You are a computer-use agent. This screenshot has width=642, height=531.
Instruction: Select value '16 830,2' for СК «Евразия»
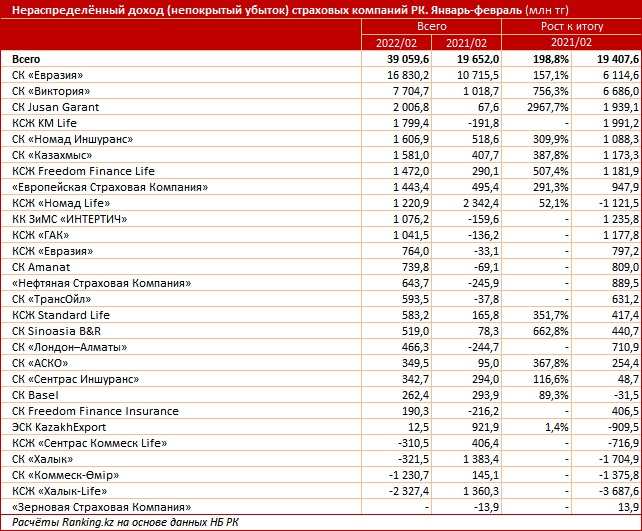[x=408, y=75]
